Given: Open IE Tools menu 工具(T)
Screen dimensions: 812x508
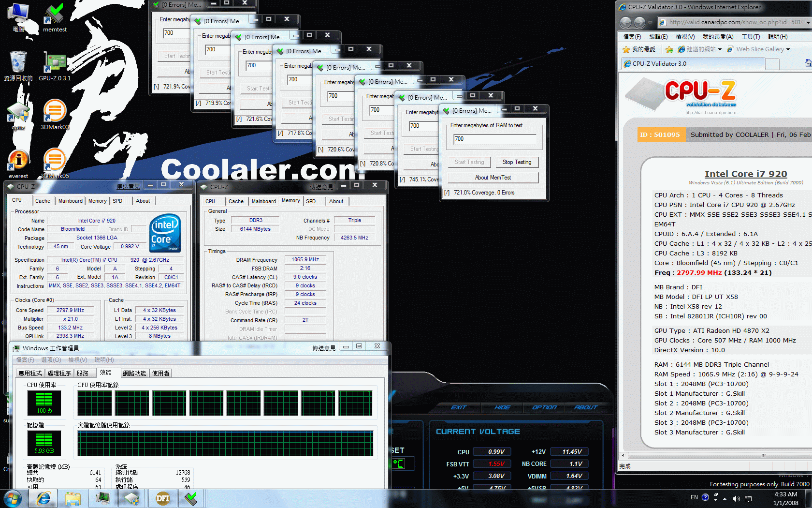Looking at the screenshot, I should click(751, 37).
